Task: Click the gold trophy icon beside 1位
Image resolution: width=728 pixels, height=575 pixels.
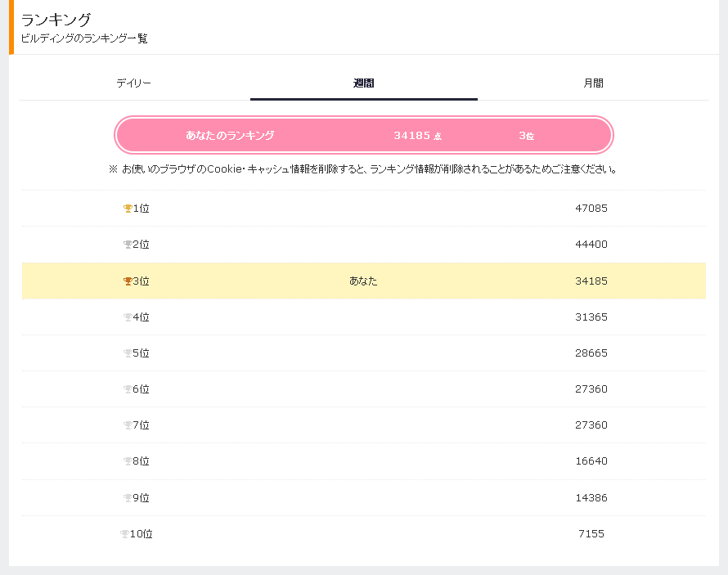Action: pyautogui.click(x=127, y=209)
